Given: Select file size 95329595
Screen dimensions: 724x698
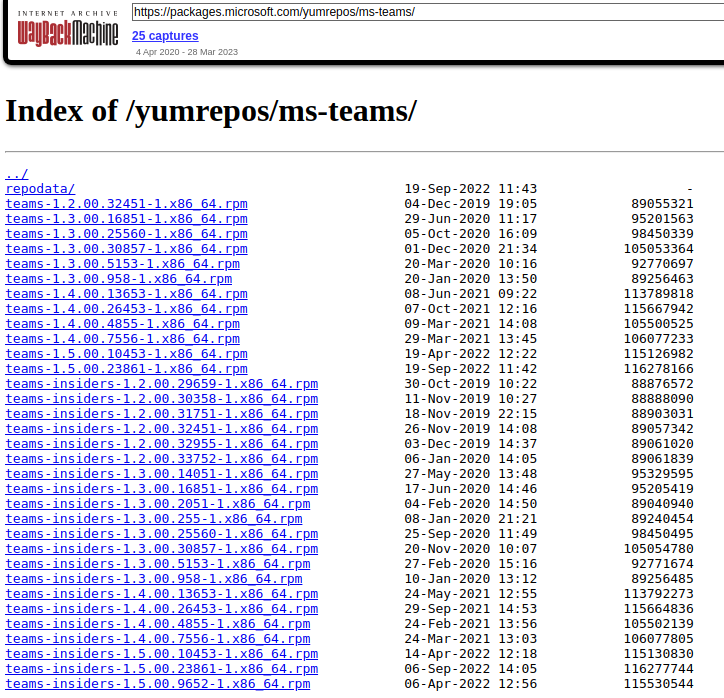Looking at the screenshot, I should [x=662, y=474].
